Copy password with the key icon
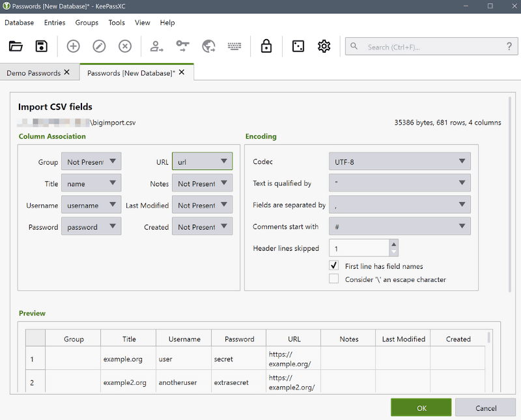Viewport: 521px width, 420px height. coord(182,46)
